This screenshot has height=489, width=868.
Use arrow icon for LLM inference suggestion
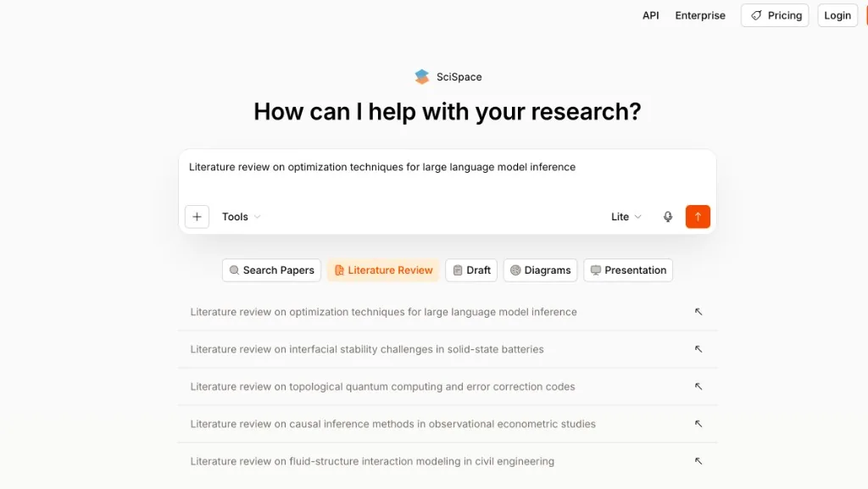(x=698, y=312)
